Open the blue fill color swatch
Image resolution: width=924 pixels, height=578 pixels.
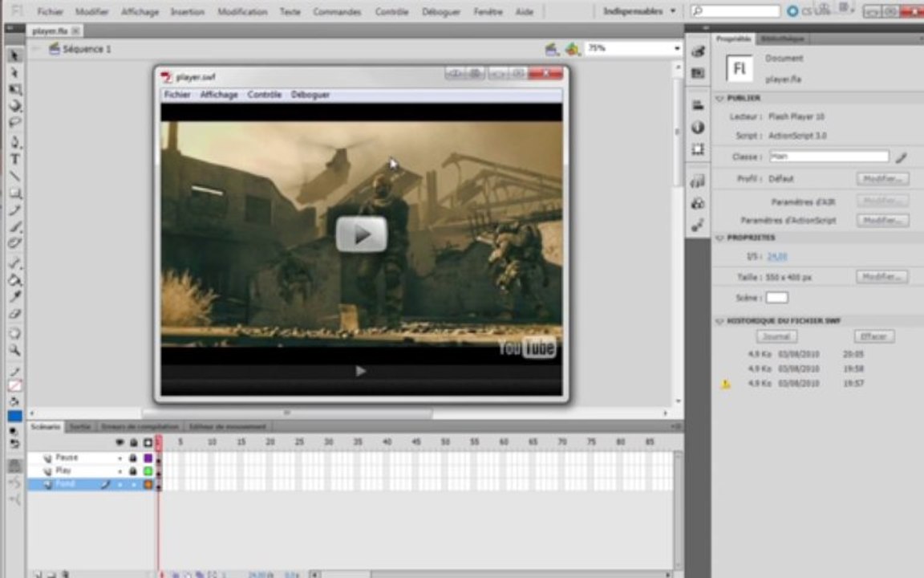pos(14,417)
